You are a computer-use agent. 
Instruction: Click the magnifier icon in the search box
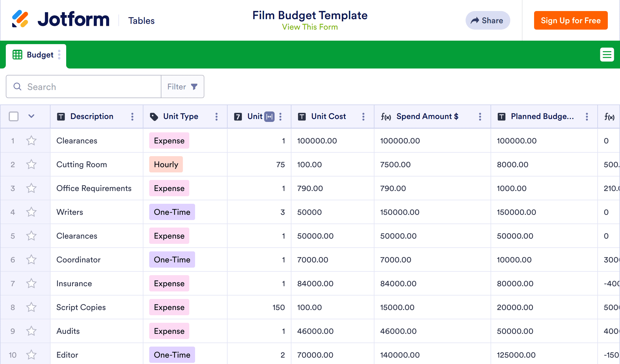(x=17, y=87)
